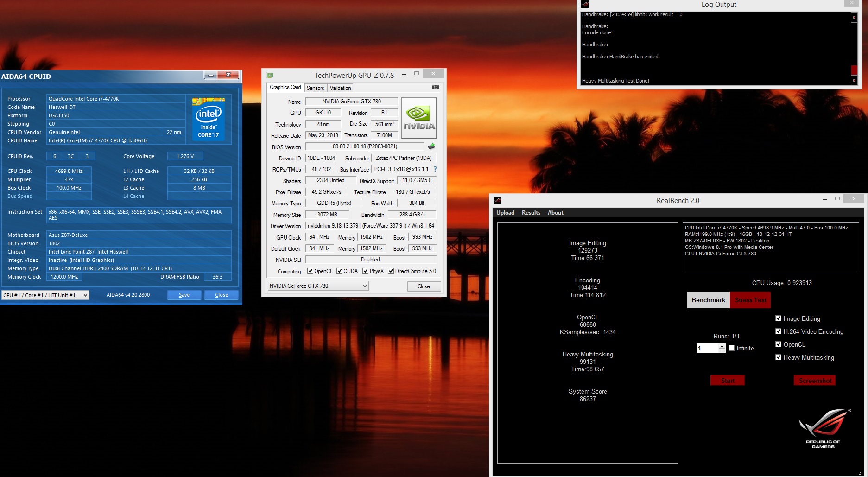Minimize the GPU-Z window
This screenshot has width=868, height=477.
404,74
